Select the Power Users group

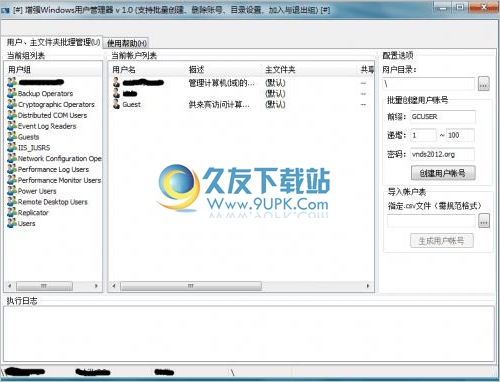tap(37, 191)
